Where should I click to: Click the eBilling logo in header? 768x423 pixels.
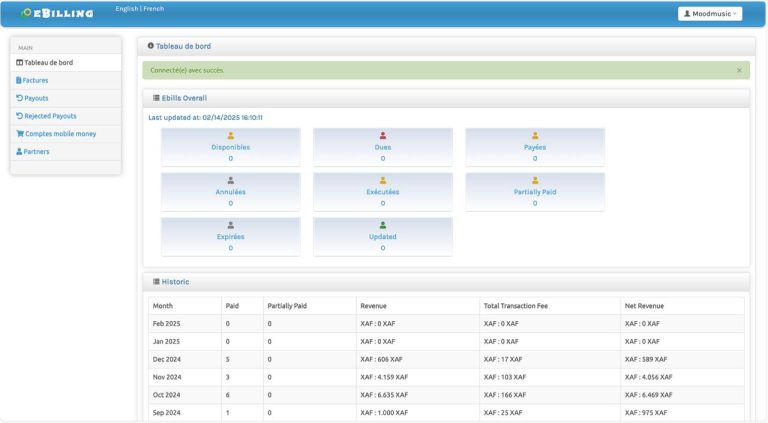(x=58, y=14)
